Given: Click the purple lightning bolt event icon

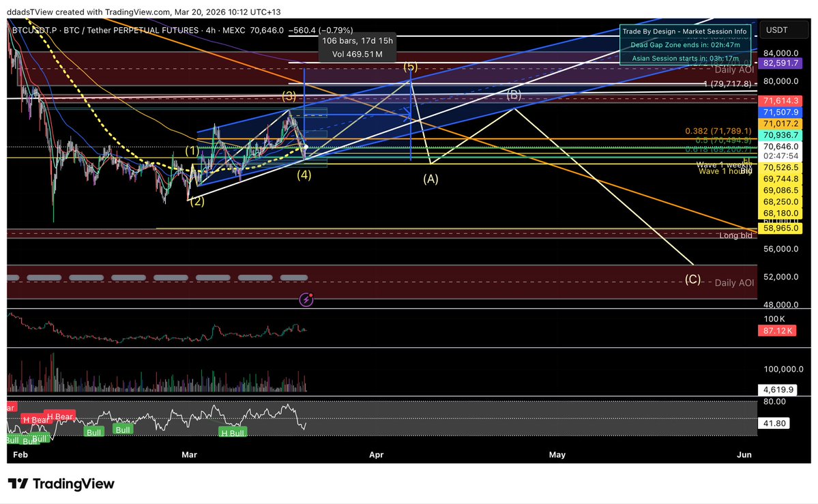Looking at the screenshot, I should (306, 299).
